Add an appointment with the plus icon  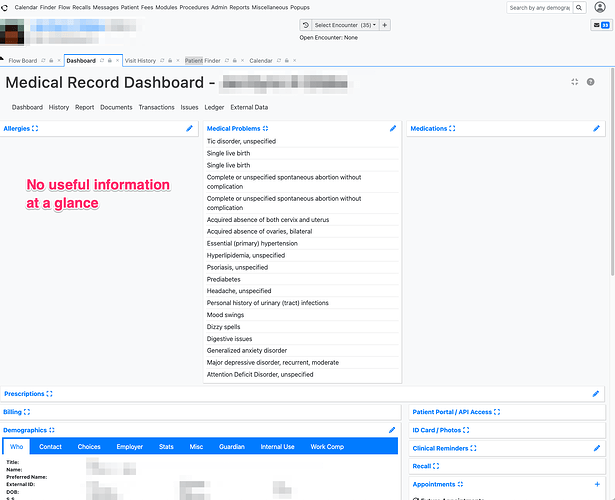(597, 484)
